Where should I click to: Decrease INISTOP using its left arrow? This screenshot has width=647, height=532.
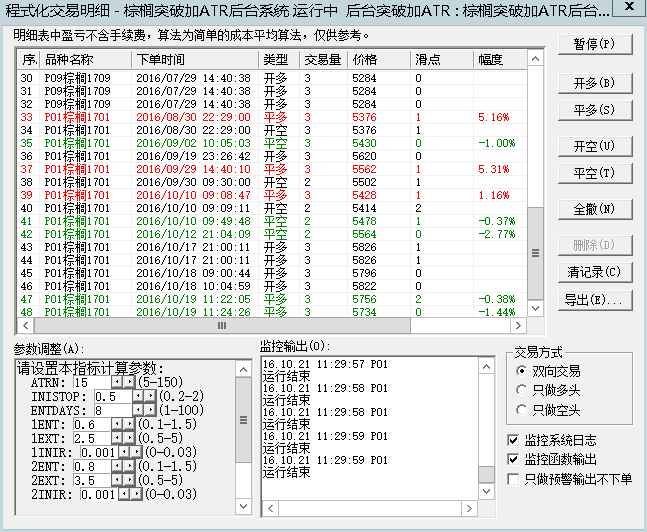[139, 396]
